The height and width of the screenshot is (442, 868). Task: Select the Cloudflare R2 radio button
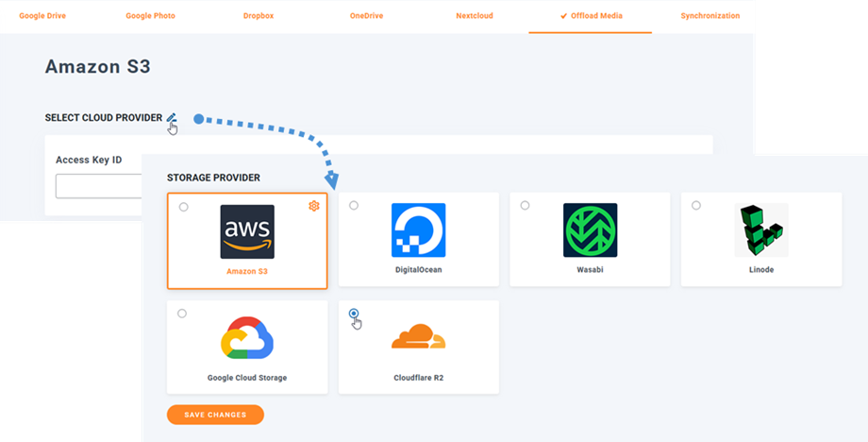point(354,314)
